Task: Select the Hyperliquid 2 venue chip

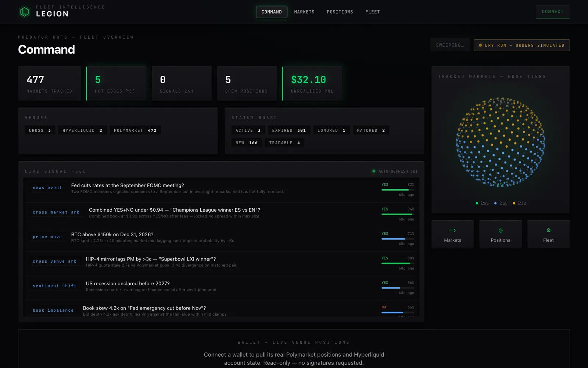Action: click(x=82, y=130)
